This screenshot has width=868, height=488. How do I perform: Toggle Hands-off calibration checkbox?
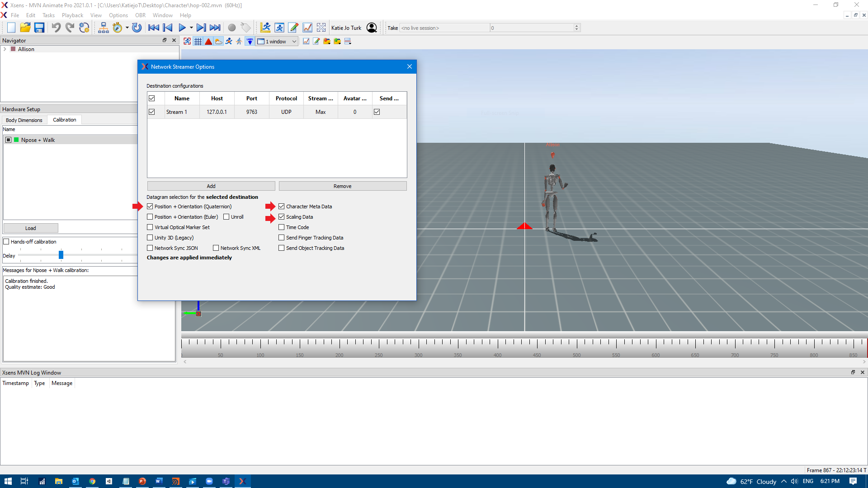(7, 242)
